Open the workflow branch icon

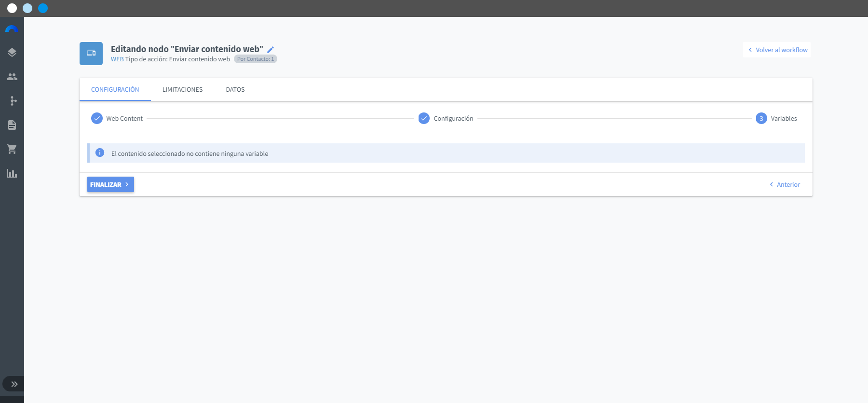(x=13, y=101)
